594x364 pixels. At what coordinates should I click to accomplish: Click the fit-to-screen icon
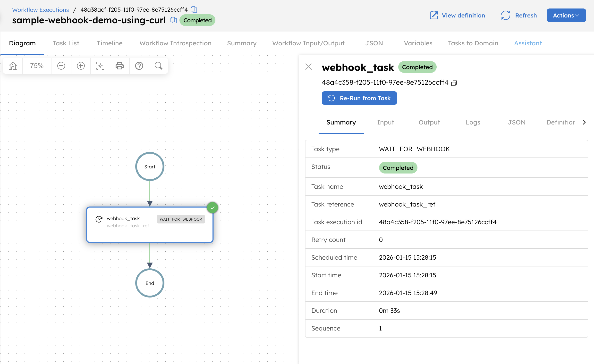click(x=100, y=66)
